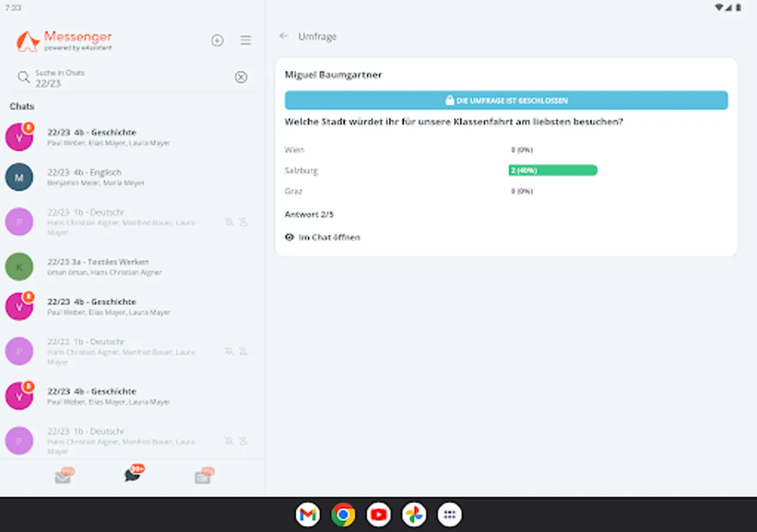Click the 'Chats' section heading
Image resolution: width=757 pixels, height=532 pixels.
[x=22, y=106]
